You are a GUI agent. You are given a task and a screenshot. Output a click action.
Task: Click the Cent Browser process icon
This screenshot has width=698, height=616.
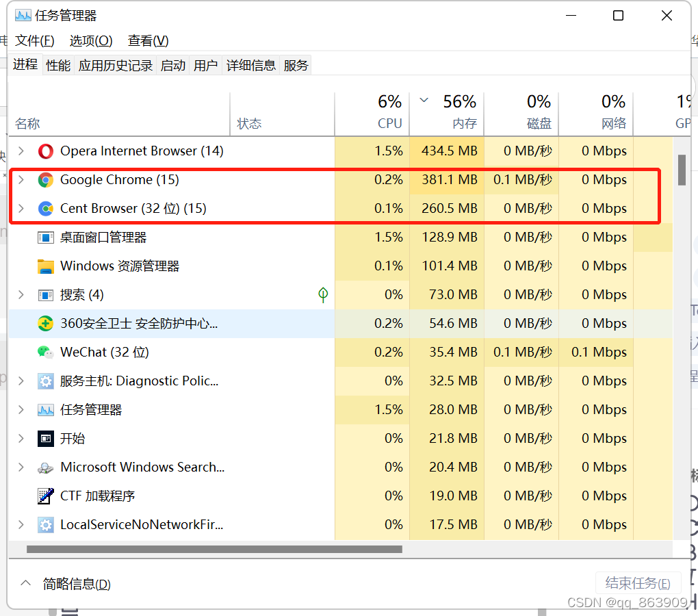[x=45, y=208]
